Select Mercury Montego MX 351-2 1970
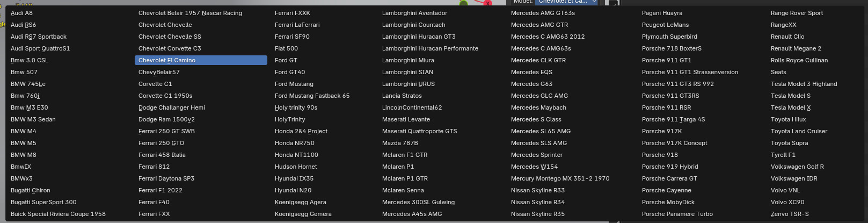The width and height of the screenshot is (868, 223). click(560, 178)
